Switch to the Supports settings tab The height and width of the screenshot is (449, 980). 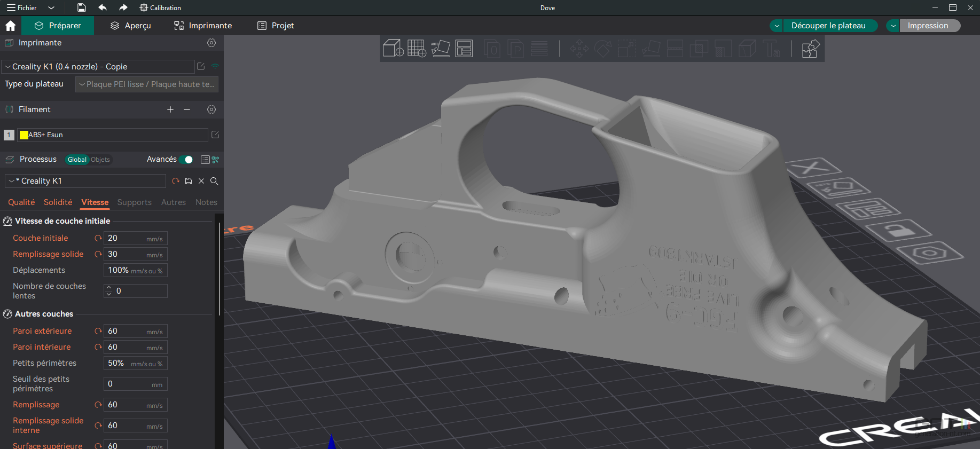pyautogui.click(x=135, y=202)
